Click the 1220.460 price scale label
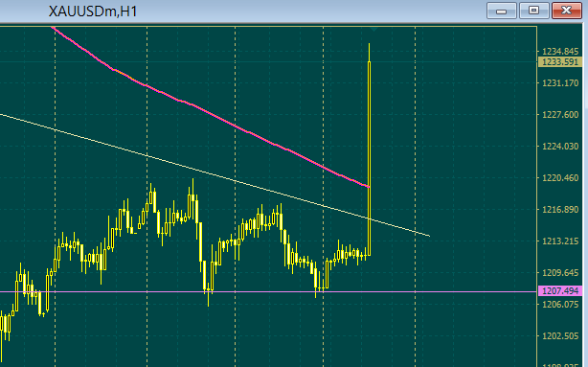Screen dimensions: 588x367 [x=560, y=178]
